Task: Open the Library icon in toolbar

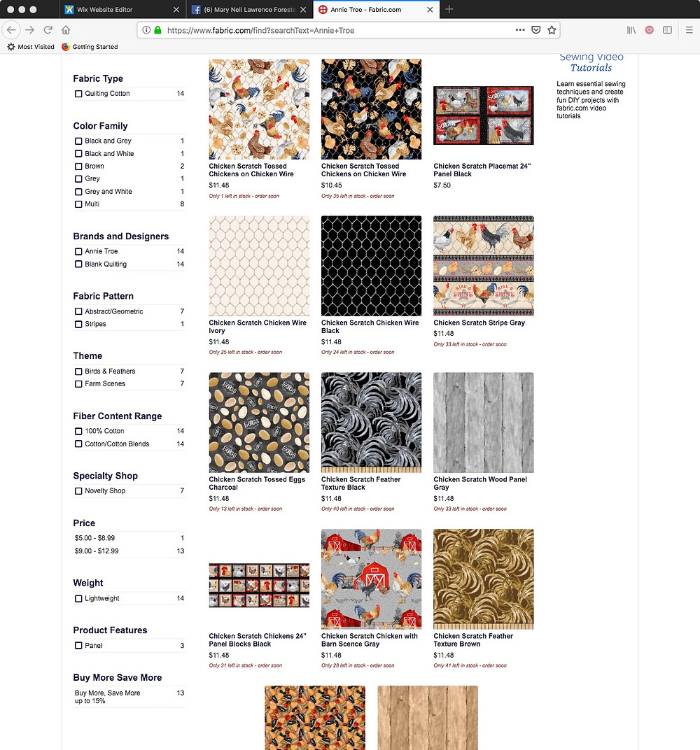Action: [x=631, y=30]
